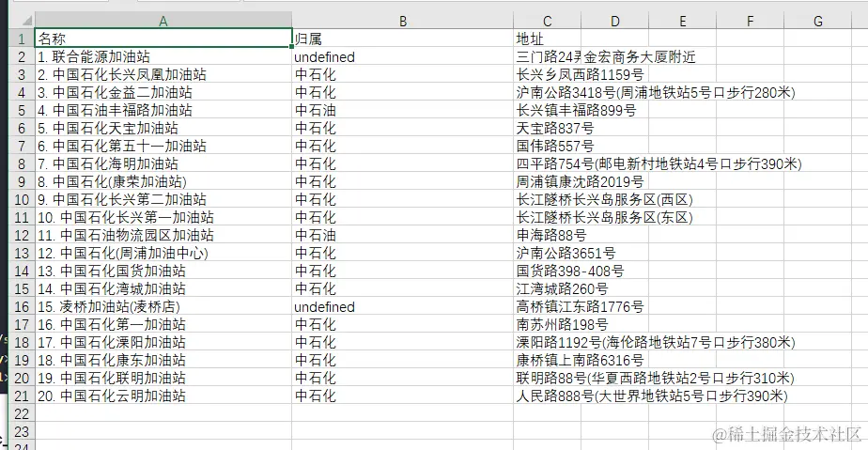Select address 国货路398-408号
Viewport: 868px width, 450px height.
(x=570, y=271)
